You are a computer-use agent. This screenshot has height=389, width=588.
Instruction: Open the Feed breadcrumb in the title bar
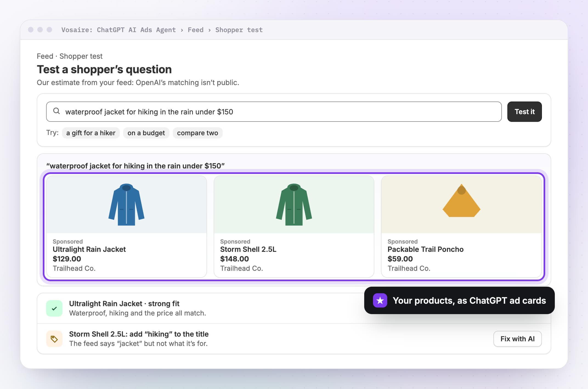point(196,30)
